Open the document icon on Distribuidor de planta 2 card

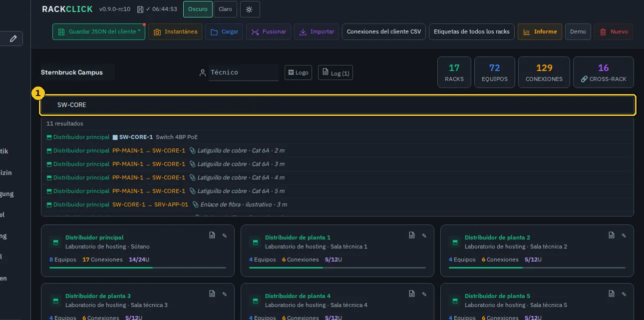[x=612, y=235]
